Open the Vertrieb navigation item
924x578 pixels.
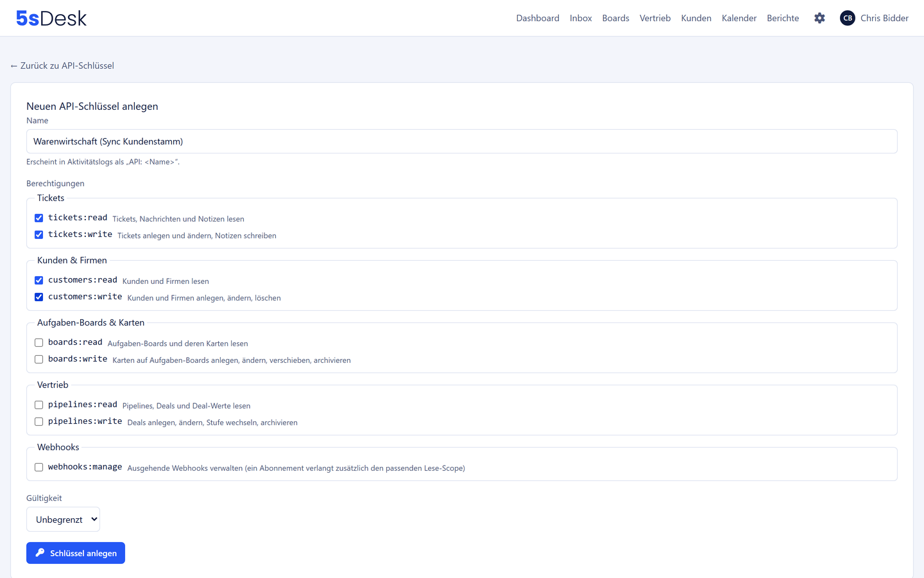point(655,18)
